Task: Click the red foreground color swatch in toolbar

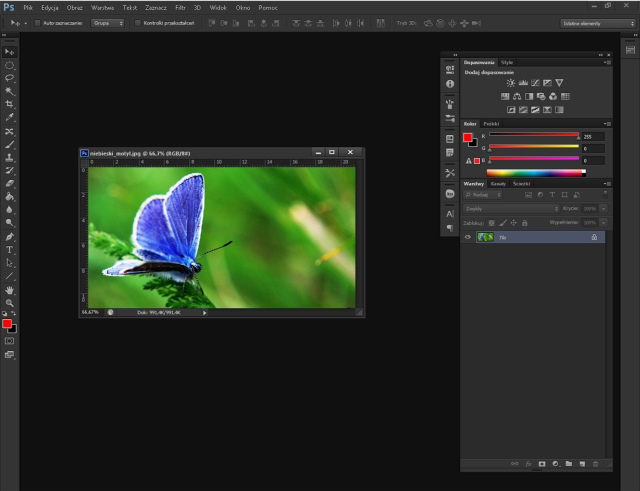Action: click(x=7, y=324)
